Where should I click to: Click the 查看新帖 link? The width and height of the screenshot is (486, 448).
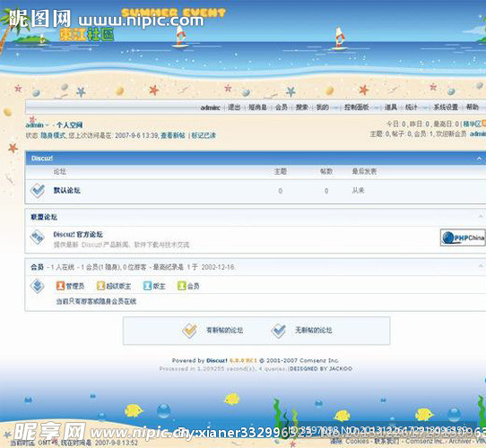pos(173,135)
